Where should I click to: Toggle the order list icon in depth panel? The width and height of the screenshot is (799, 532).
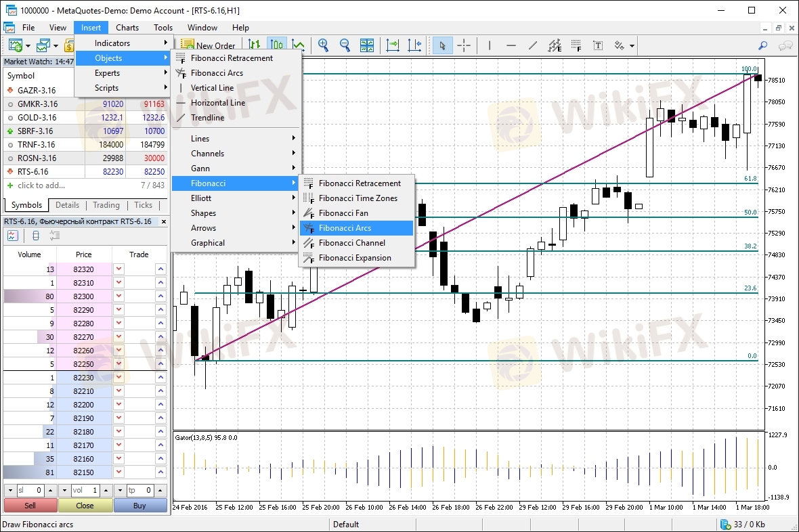55,236
